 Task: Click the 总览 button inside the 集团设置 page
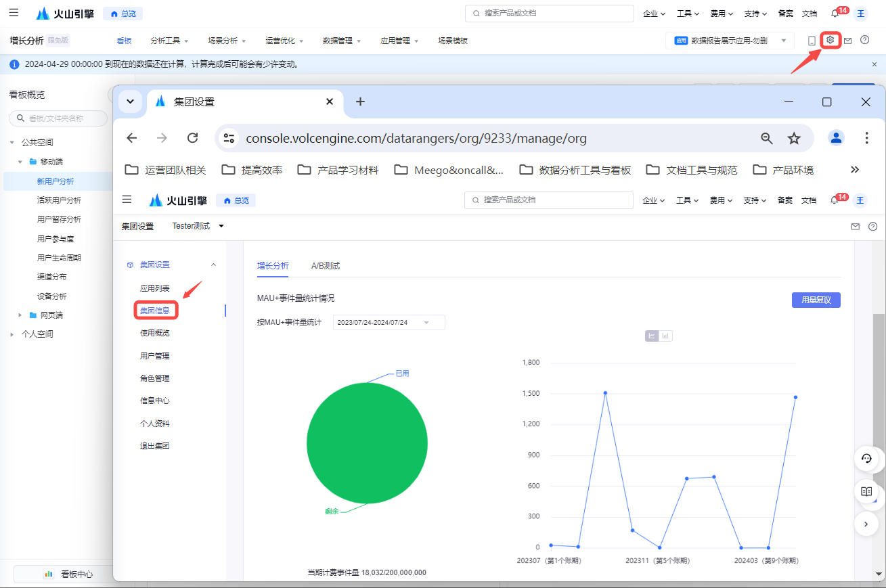(236, 200)
